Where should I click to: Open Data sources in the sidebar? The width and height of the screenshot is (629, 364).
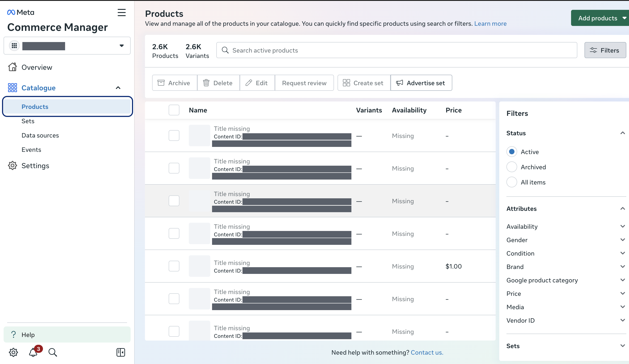[40, 135]
